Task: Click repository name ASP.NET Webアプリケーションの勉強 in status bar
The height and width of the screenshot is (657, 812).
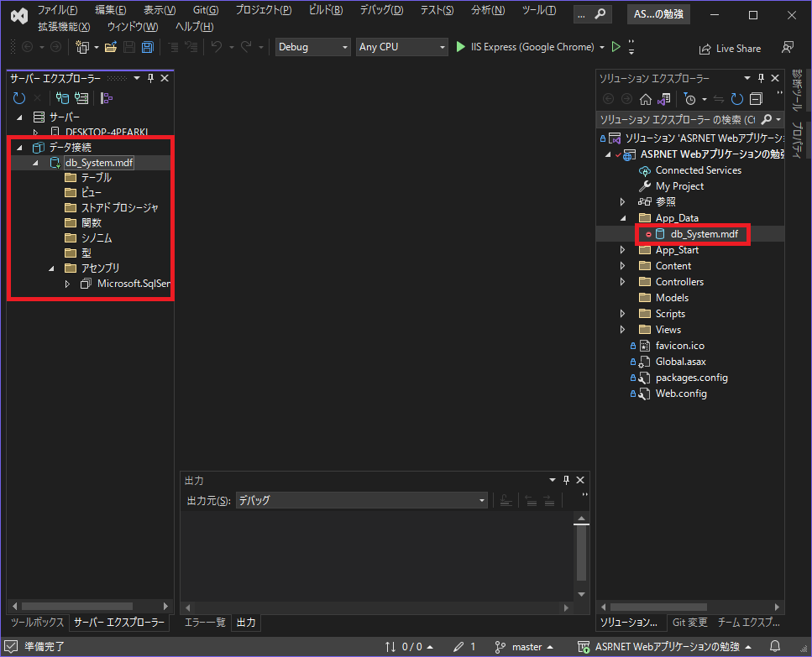Action: click(x=664, y=647)
